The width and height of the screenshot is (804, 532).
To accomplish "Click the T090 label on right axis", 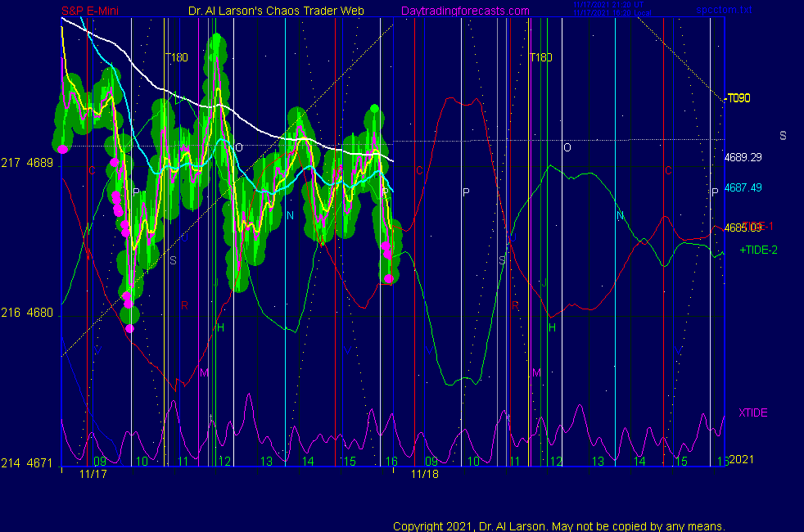I will tap(739, 98).
